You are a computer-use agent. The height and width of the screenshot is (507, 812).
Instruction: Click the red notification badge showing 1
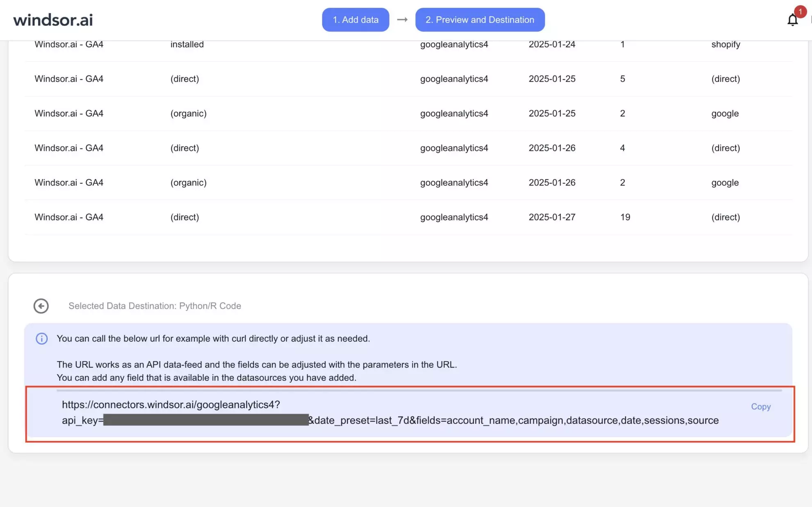coord(800,11)
